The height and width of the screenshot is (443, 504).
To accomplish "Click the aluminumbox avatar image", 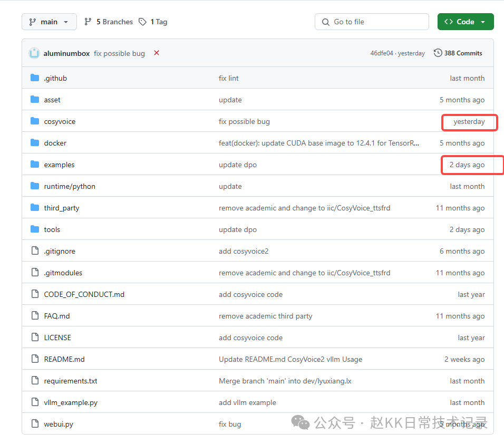I will pyautogui.click(x=34, y=53).
